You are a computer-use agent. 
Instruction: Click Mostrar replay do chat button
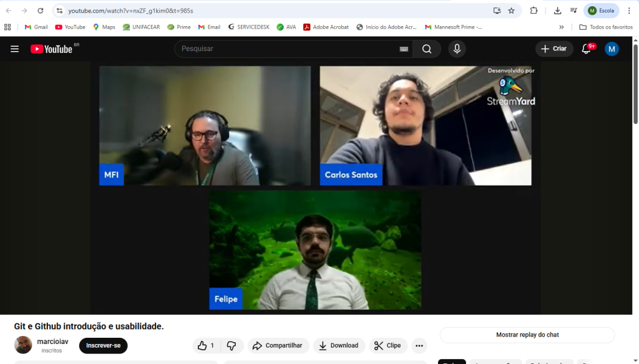(527, 335)
